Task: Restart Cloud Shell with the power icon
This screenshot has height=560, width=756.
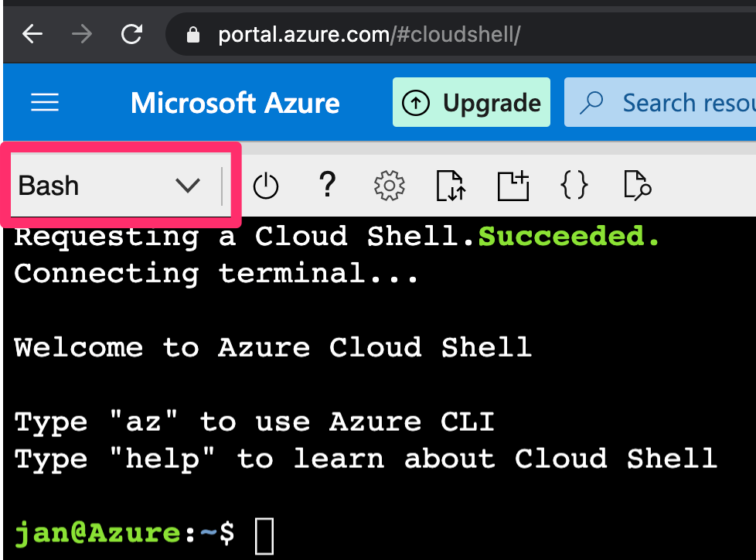Action: pos(266,186)
